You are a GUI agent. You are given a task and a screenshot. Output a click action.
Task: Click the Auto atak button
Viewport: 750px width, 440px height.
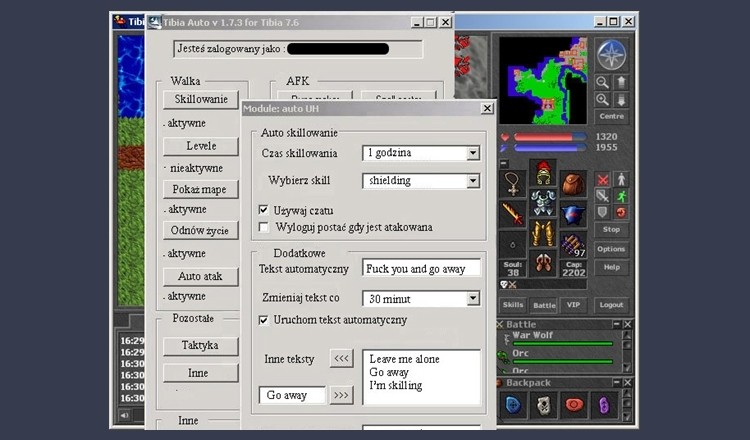pos(201,276)
